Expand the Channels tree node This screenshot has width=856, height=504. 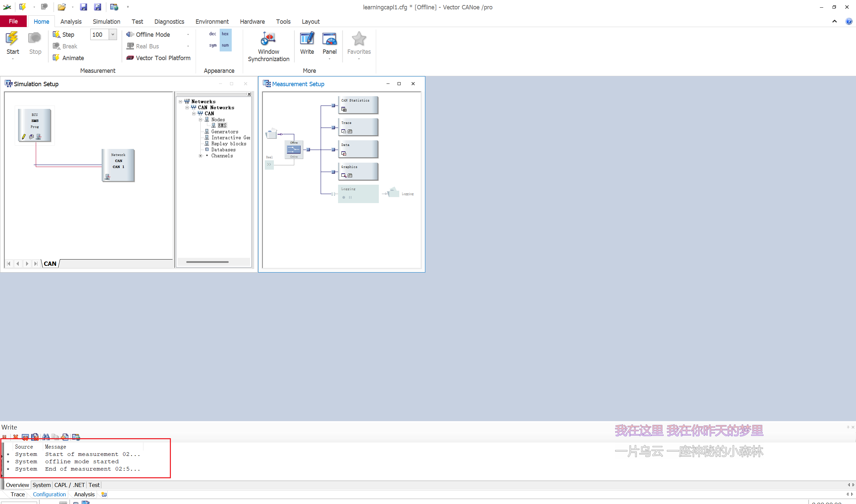coord(201,156)
